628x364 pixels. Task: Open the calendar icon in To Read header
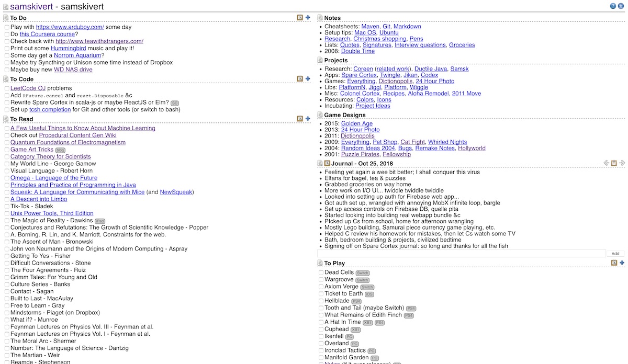(300, 118)
